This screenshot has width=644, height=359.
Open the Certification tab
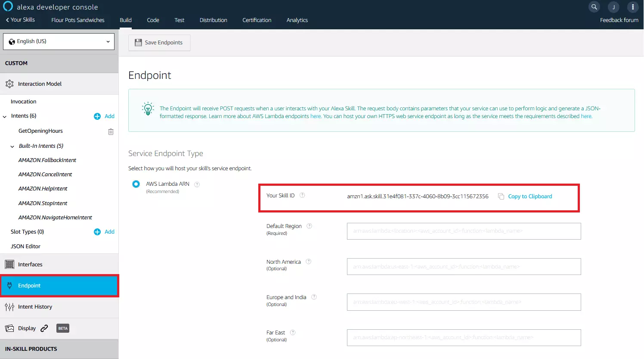click(257, 20)
